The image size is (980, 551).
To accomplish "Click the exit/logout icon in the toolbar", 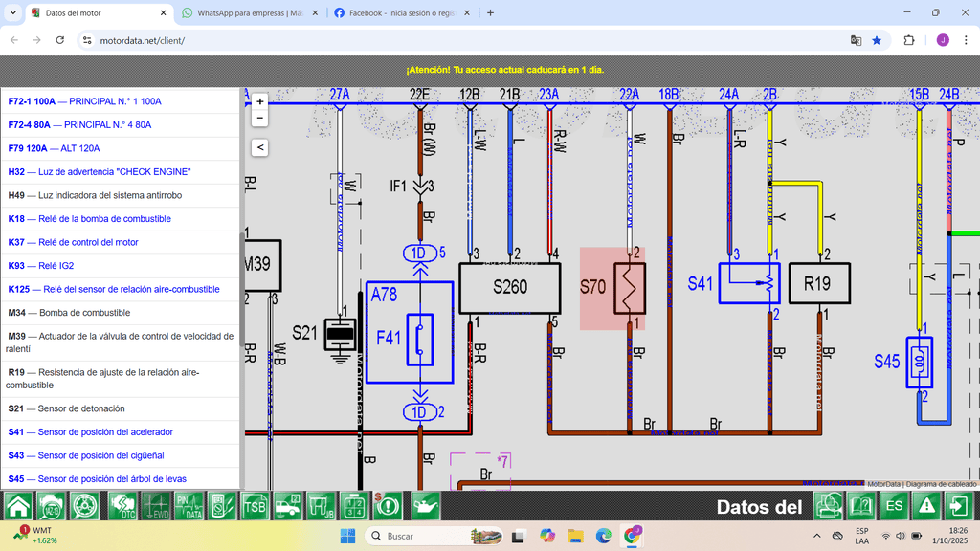I will [958, 506].
